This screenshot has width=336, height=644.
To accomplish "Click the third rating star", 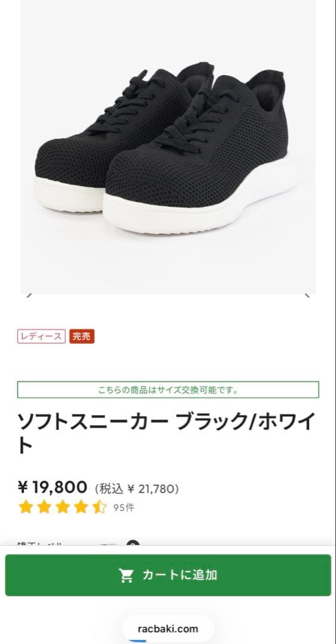I will click(x=63, y=507).
